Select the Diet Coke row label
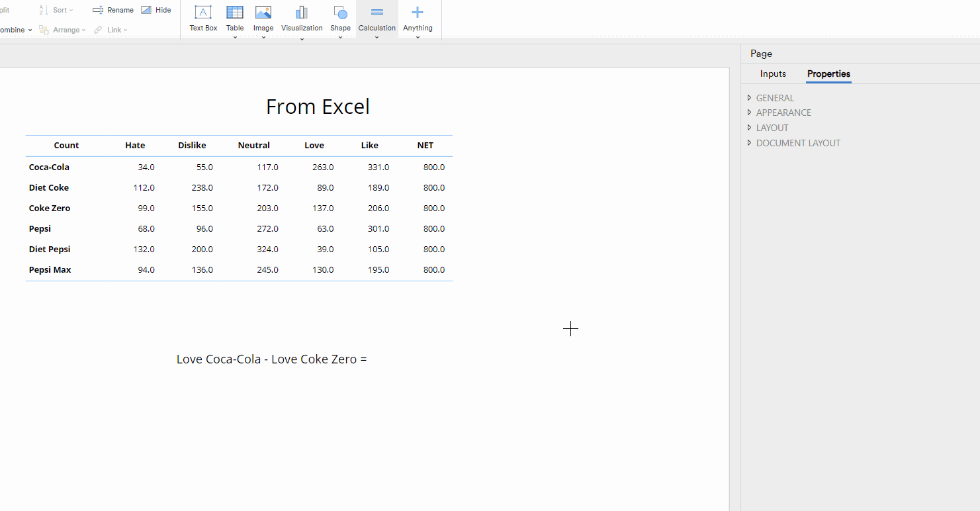The height and width of the screenshot is (511, 980). pyautogui.click(x=49, y=188)
